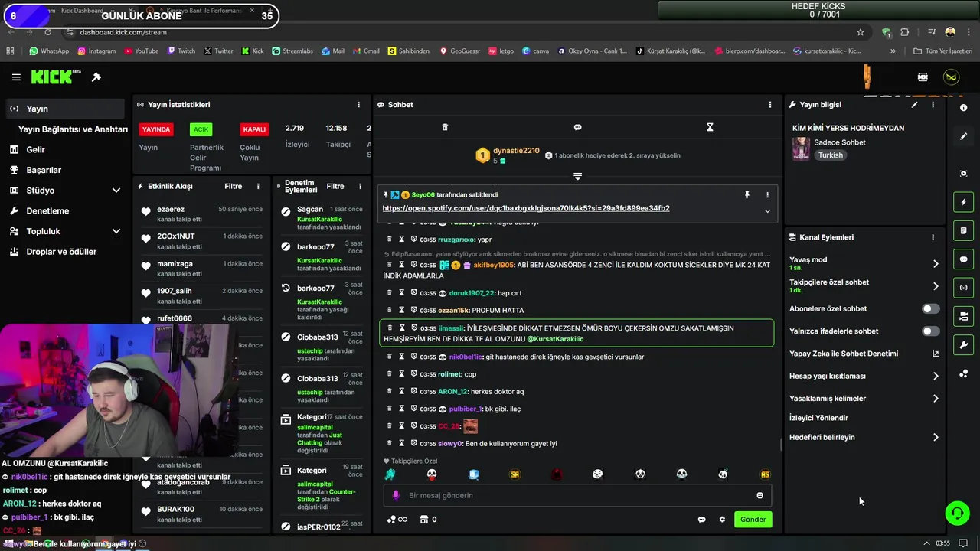Open chat settings with the gear icon beside Gönder
Screen dimensions: 980x551
[721, 520]
